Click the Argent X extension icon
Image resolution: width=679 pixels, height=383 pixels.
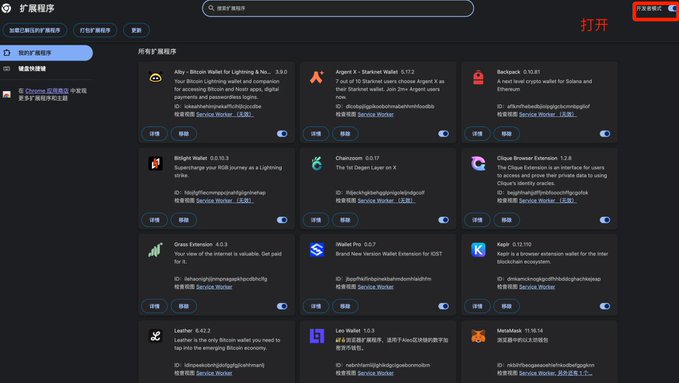(x=317, y=77)
